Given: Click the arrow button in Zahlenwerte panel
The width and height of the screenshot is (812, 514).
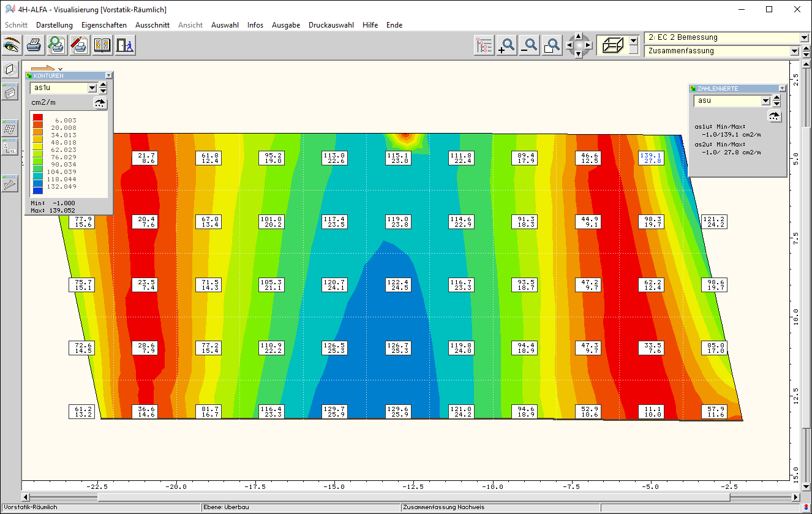Looking at the screenshot, I should pos(775,116).
